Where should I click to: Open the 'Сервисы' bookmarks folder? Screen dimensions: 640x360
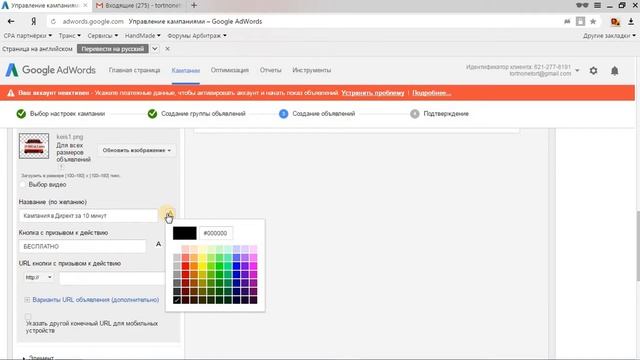point(103,36)
